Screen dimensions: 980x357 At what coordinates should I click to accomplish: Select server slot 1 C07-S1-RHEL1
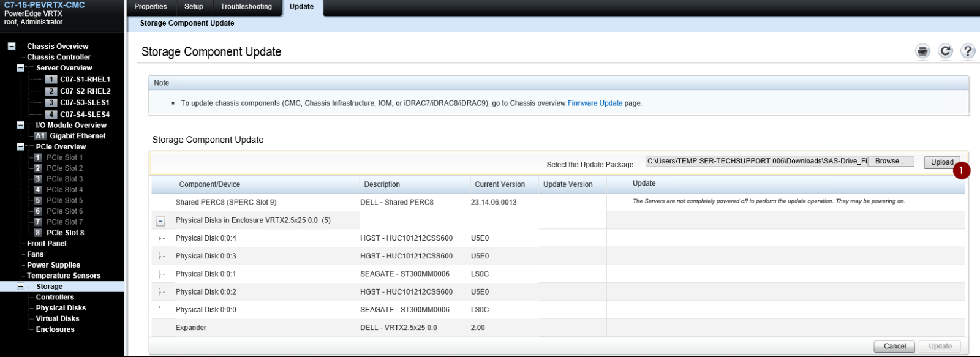[85, 80]
